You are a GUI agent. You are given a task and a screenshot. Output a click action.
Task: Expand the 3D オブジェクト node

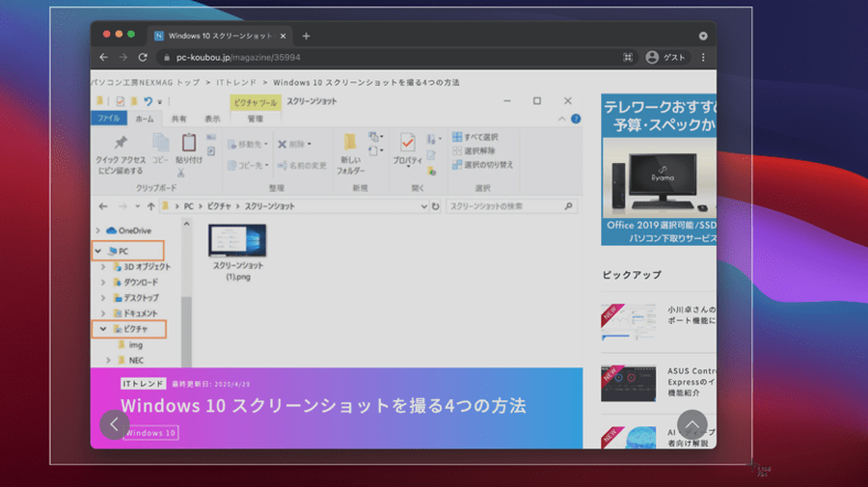pos(103,267)
